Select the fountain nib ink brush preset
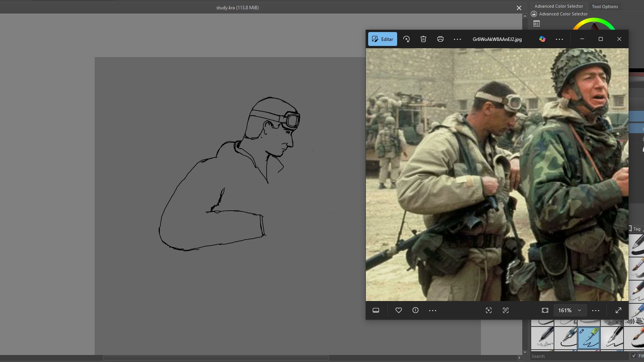Screen dimensions: 644x362 [612, 337]
